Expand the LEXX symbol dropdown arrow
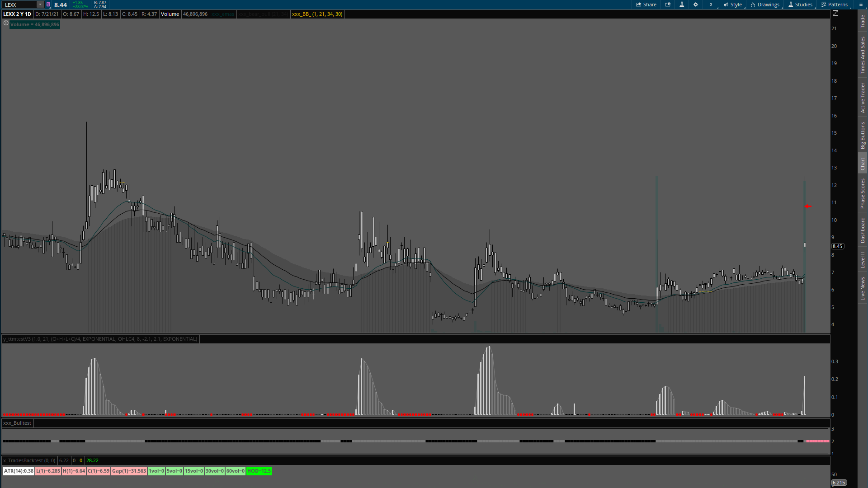 tap(40, 5)
